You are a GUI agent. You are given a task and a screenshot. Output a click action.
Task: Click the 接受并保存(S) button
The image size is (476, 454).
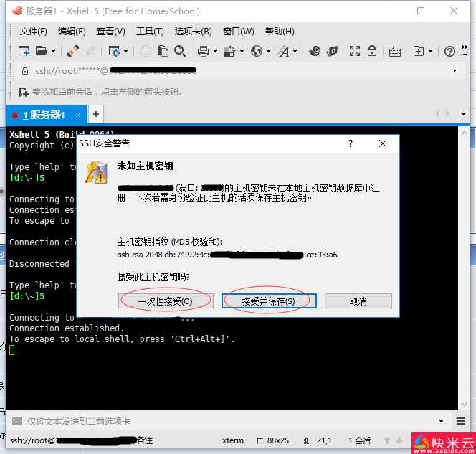pos(269,301)
